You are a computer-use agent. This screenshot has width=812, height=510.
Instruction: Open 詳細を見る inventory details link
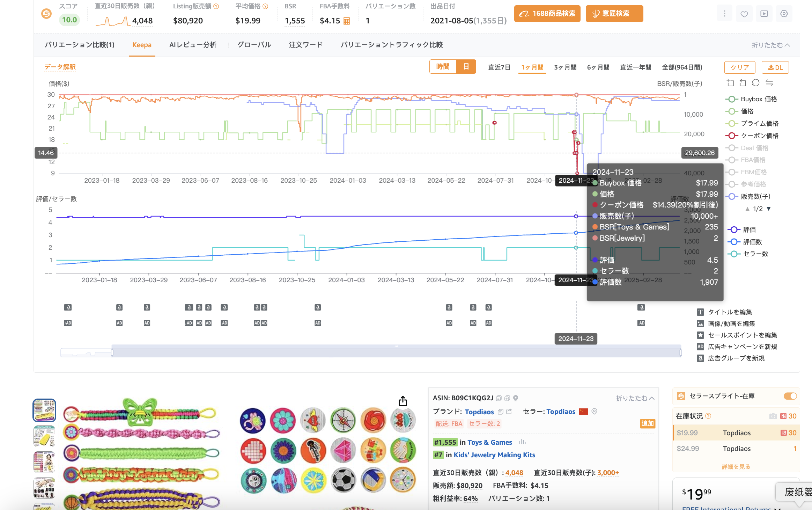(x=736, y=467)
